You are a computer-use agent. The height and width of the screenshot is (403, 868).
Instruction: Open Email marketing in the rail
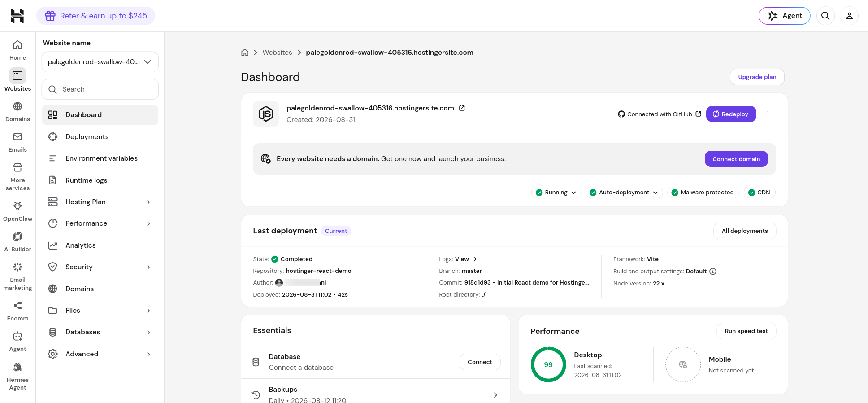coord(17,276)
